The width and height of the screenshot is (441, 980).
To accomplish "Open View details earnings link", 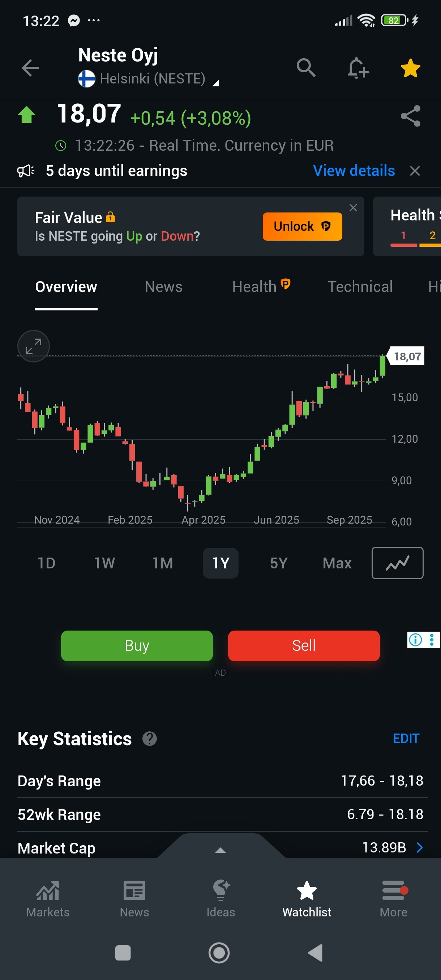I will tap(354, 171).
